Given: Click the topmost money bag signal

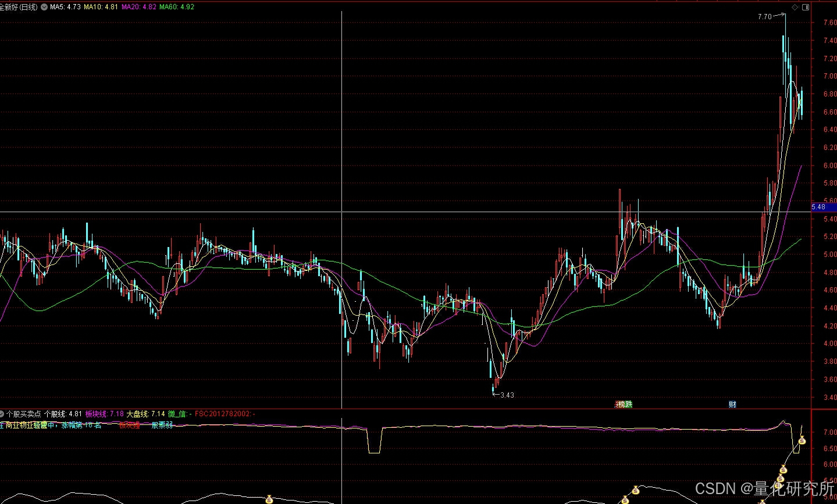Looking at the screenshot, I should pos(802,441).
